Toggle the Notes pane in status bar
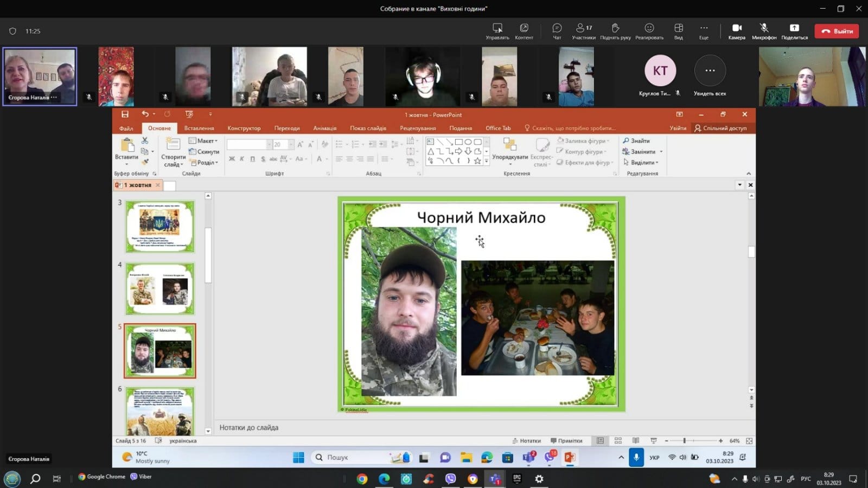Screen dimensions: 868x488 pyautogui.click(x=526, y=441)
